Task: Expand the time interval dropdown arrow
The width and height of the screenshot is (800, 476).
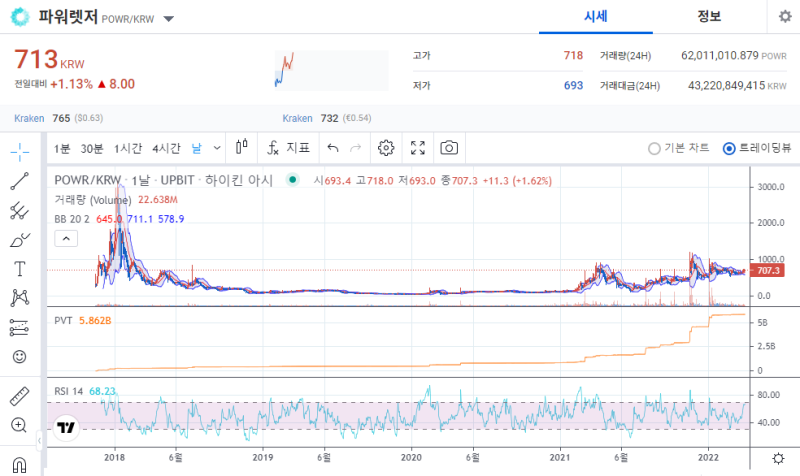Action: 217,148
